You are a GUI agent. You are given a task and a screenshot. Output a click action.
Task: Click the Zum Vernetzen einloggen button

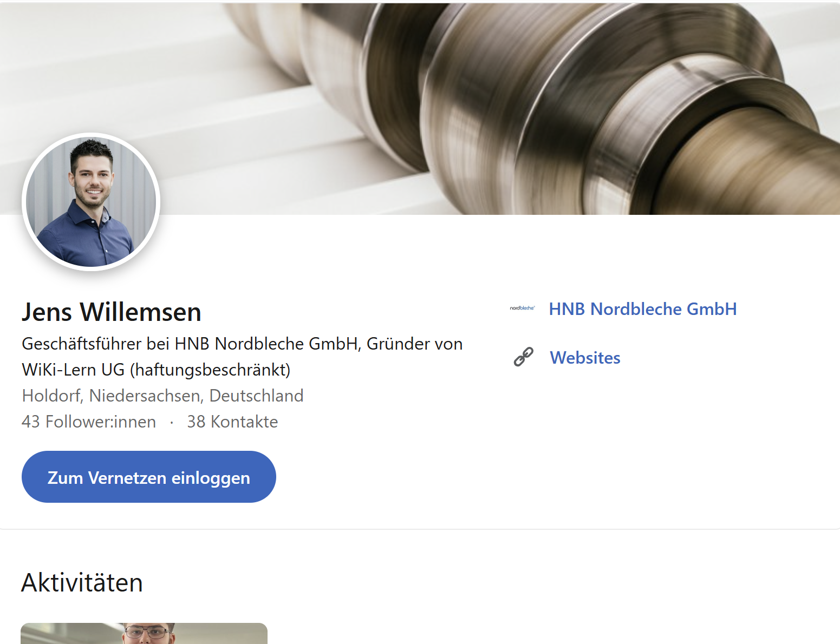(x=149, y=477)
